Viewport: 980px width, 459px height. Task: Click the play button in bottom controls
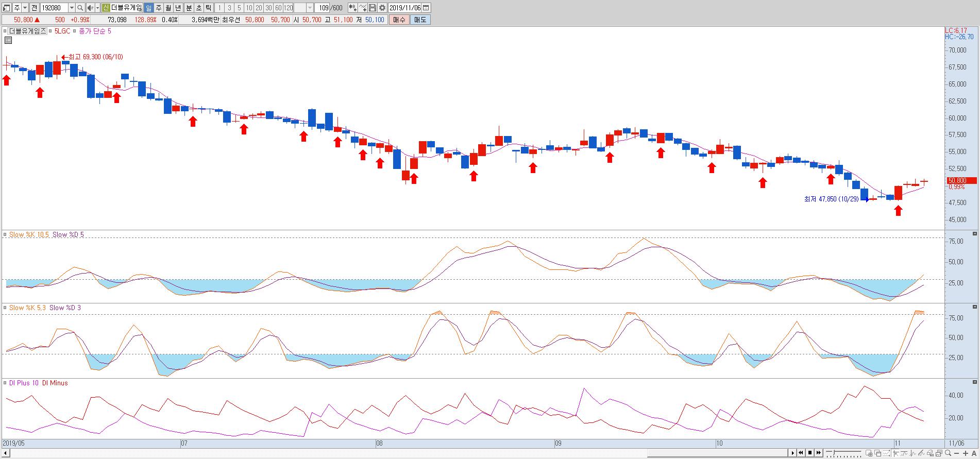[x=792, y=453]
